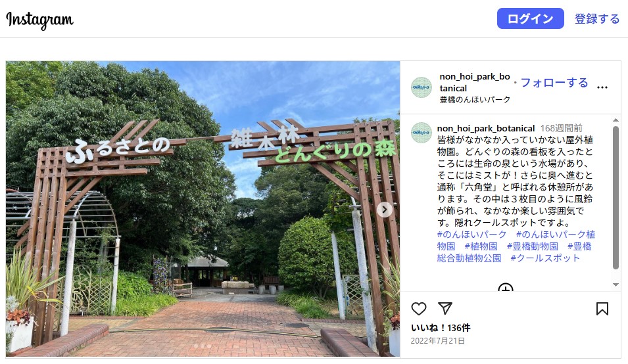Click the caption scrollbar up arrow
628x364 pixels.
pos(616,120)
